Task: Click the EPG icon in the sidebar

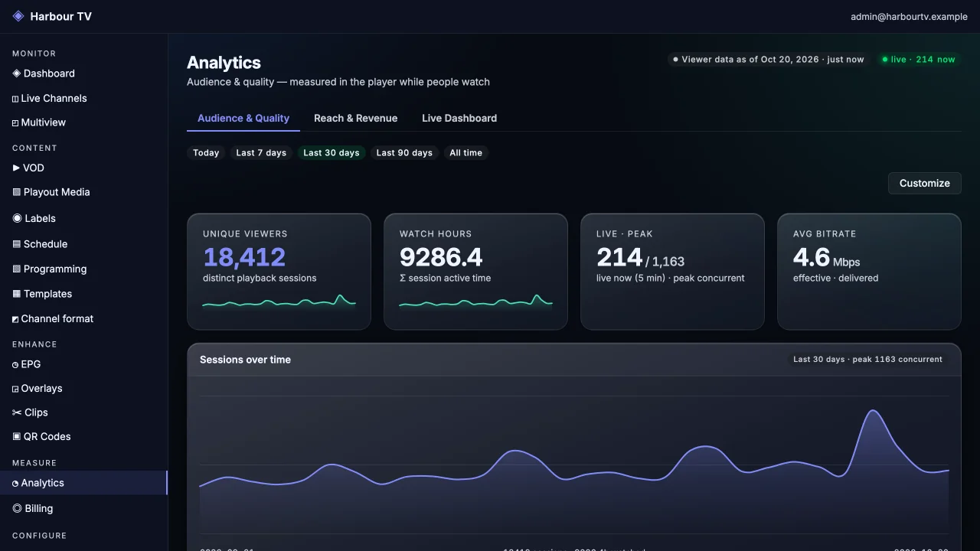Action: tap(15, 365)
